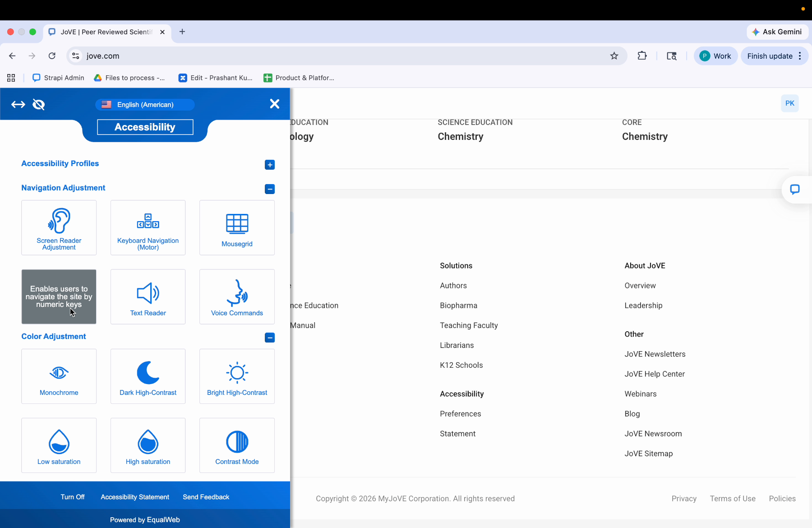Open Strapi Admin bookmark
The width and height of the screenshot is (812, 528).
[x=59, y=78]
